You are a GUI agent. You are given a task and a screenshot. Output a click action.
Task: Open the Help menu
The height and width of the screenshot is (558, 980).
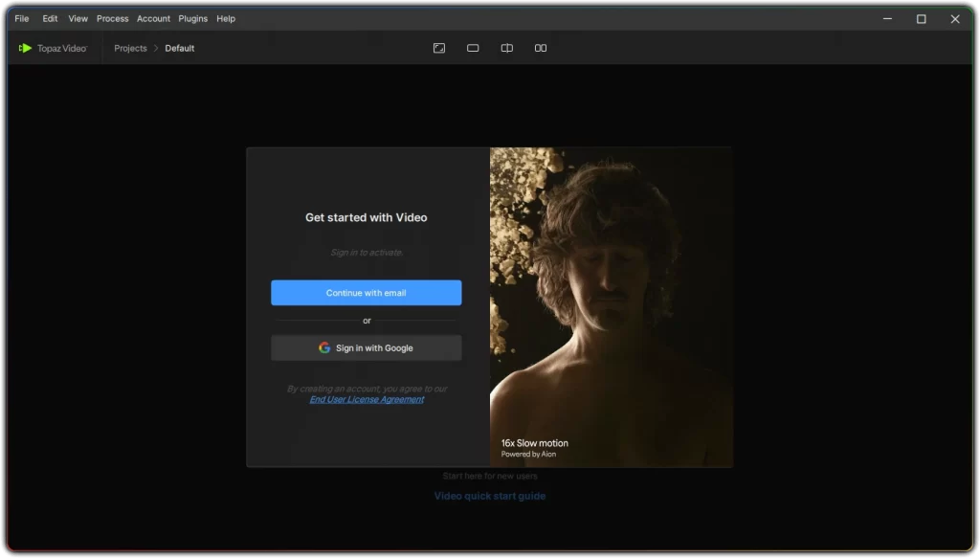(226, 18)
